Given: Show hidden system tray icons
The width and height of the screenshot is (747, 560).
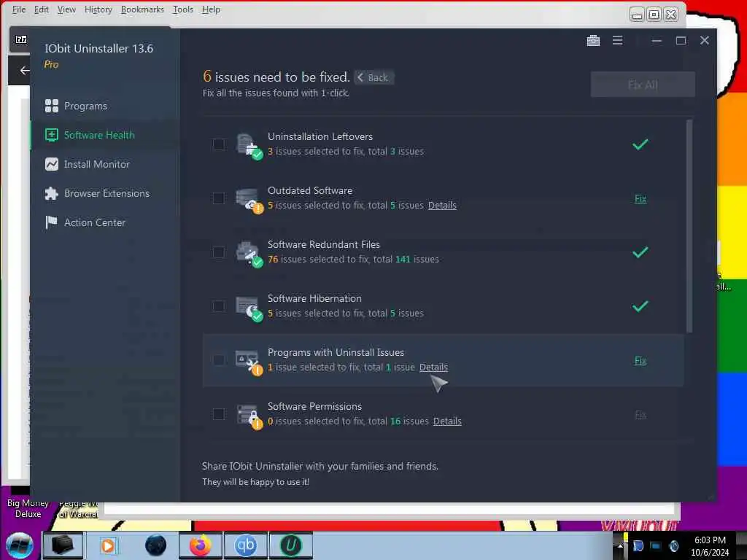Looking at the screenshot, I should tap(620, 545).
